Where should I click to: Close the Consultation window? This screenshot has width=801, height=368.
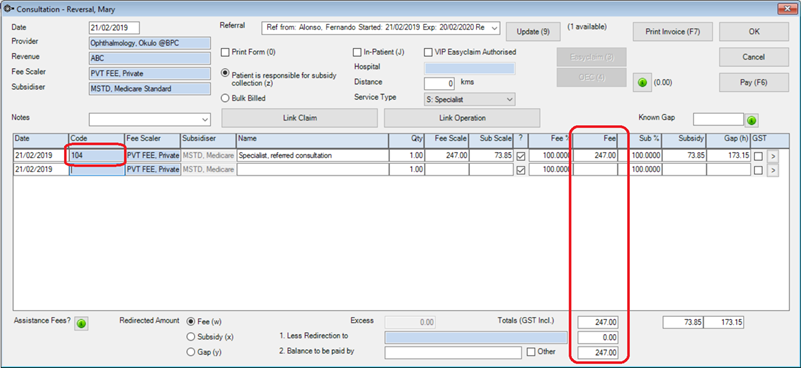(788, 8)
